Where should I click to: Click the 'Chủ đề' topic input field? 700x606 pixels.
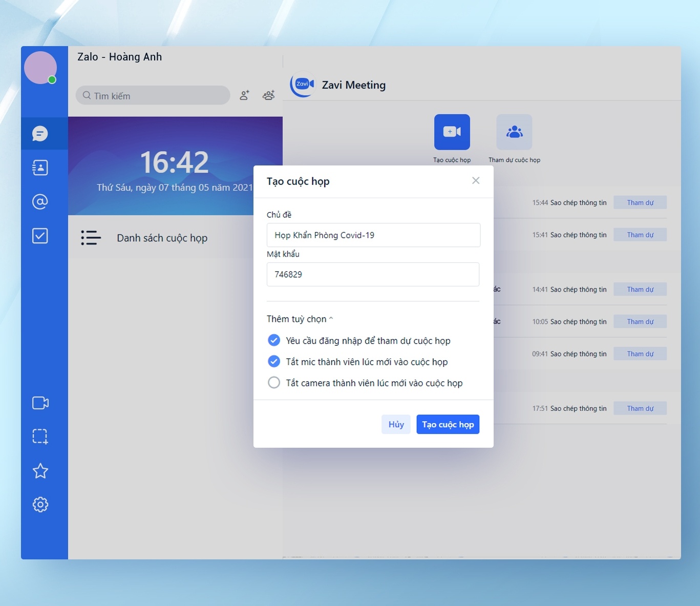373,235
